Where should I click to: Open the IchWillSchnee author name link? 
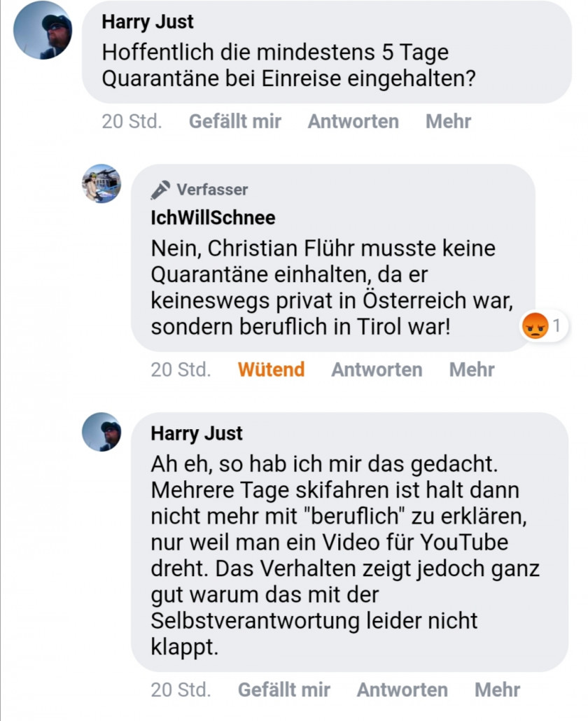[213, 218]
